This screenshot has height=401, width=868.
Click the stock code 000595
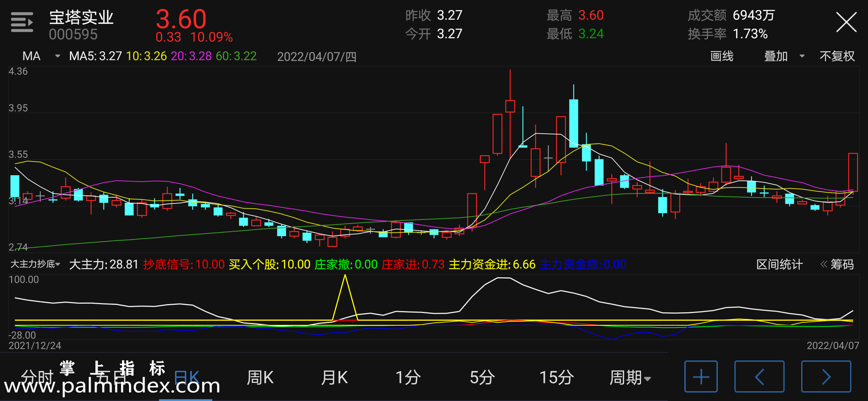[73, 35]
